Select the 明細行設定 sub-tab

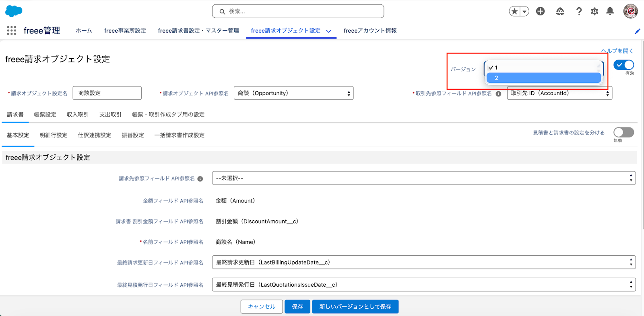click(x=54, y=135)
